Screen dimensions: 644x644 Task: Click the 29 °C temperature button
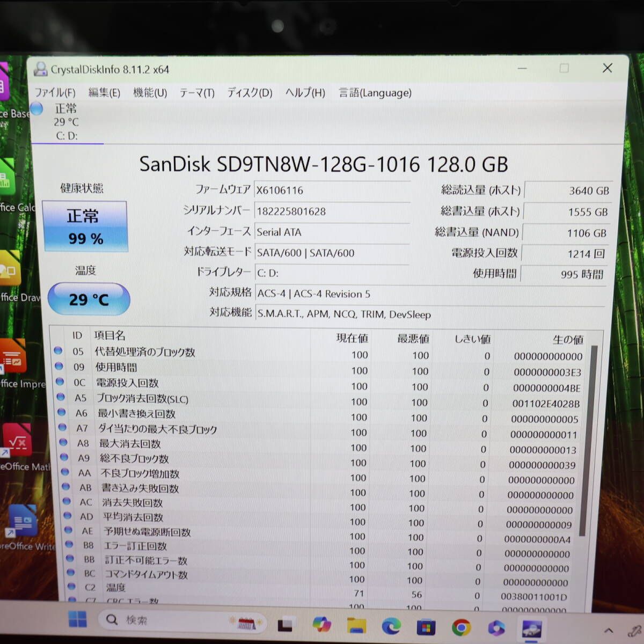(89, 299)
